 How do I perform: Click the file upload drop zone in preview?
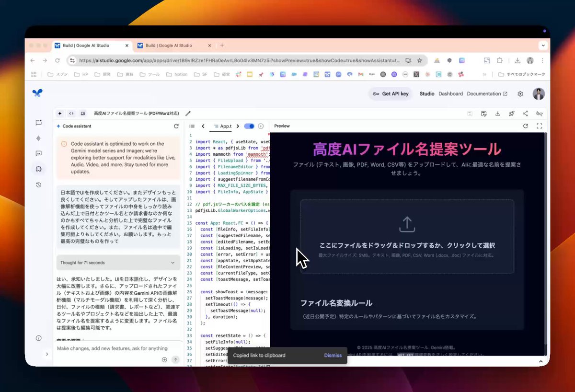click(407, 236)
